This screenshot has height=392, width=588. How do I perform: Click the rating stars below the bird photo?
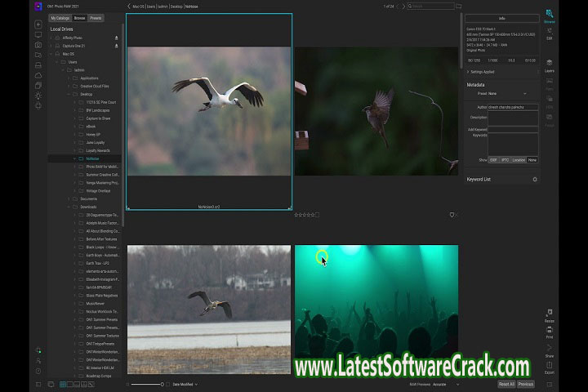(x=305, y=215)
